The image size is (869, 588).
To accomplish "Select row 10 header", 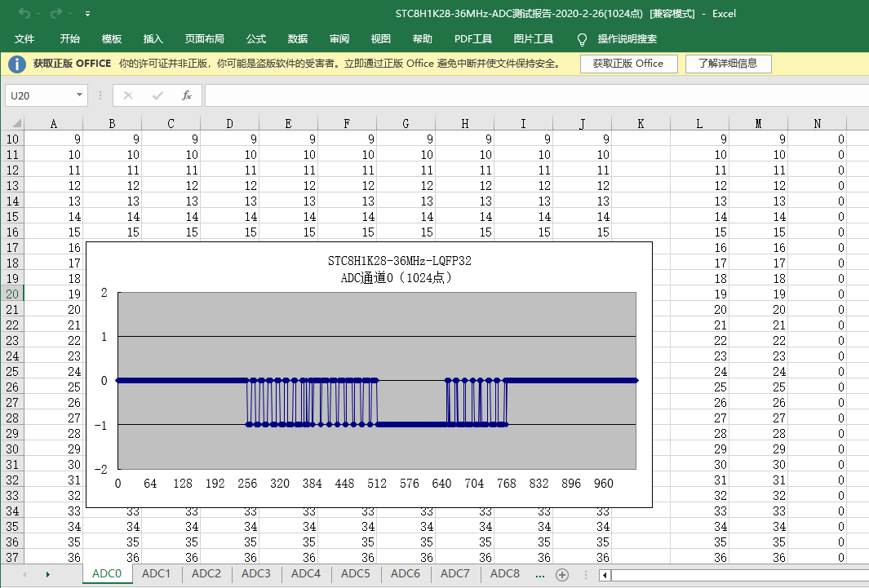I will tap(12, 139).
